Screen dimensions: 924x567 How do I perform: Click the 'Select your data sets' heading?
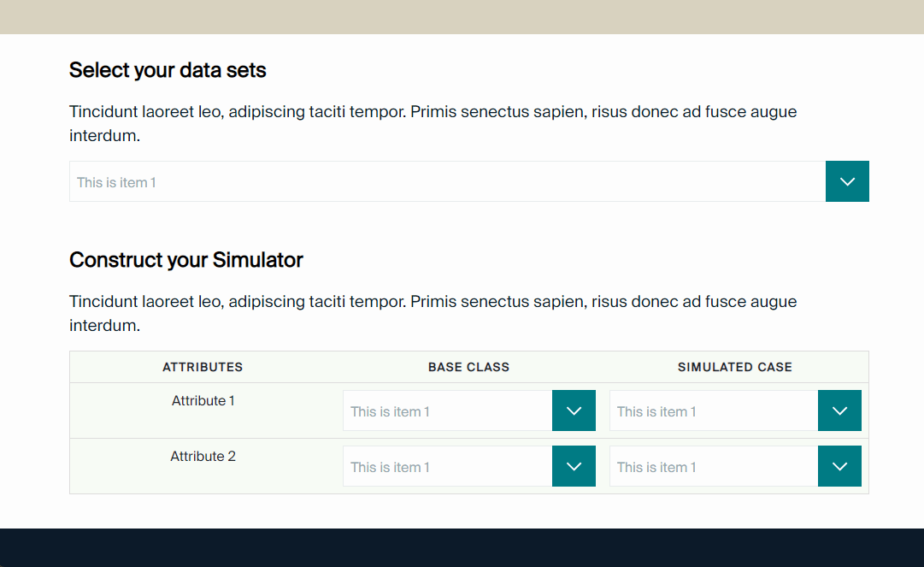click(x=168, y=70)
